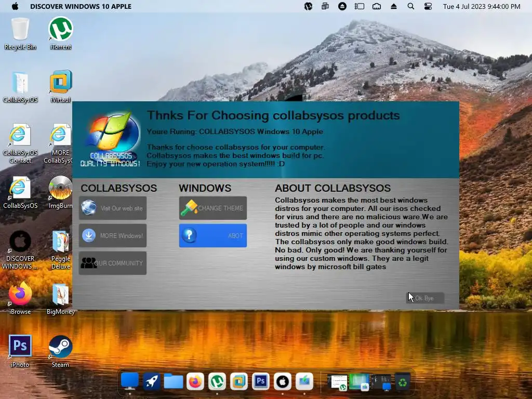Launch Photoshop from the dock
The width and height of the screenshot is (532, 399).
(x=261, y=382)
